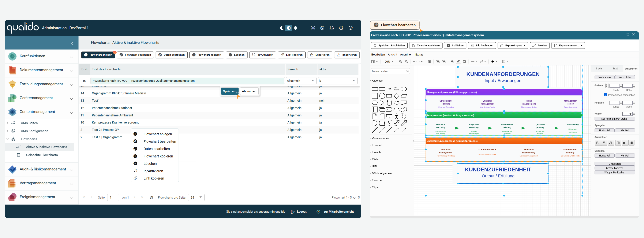
Task: Open the fill color picker in toolbar
Action: point(452,62)
